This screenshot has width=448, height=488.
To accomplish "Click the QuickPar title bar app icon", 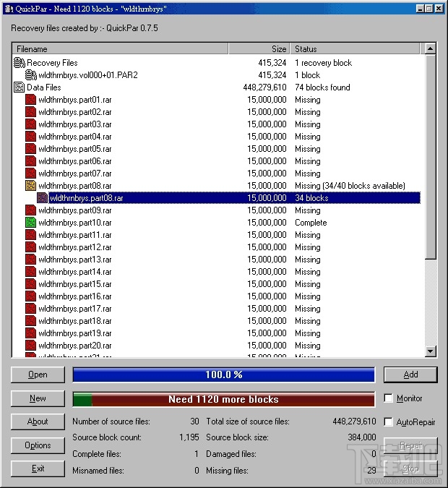I will click(9, 9).
